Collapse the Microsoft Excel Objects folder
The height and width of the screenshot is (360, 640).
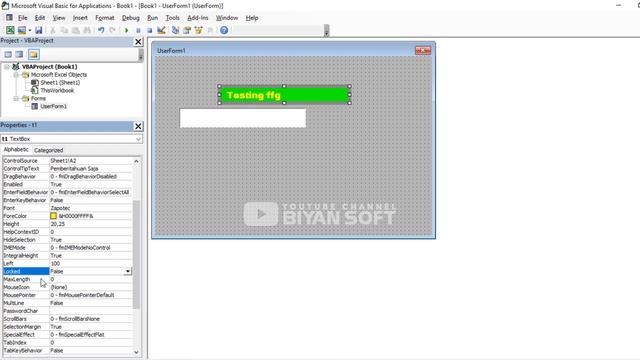16,75
